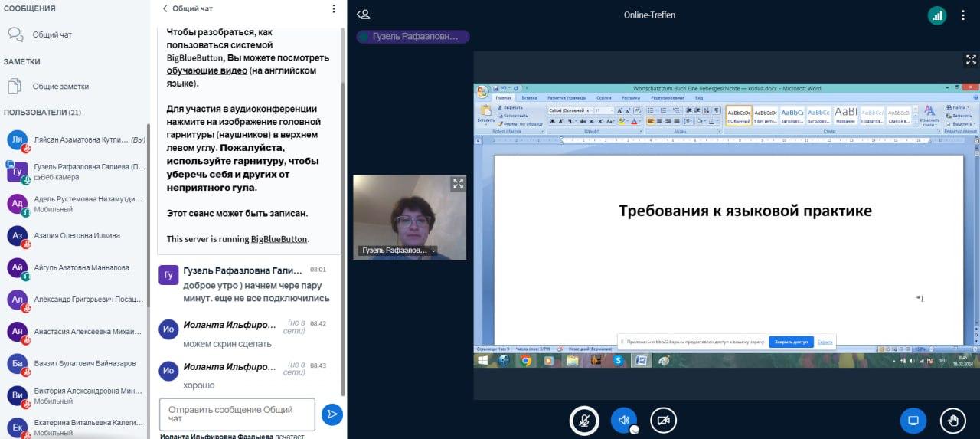Make the shared screen fullscreen

[971, 60]
